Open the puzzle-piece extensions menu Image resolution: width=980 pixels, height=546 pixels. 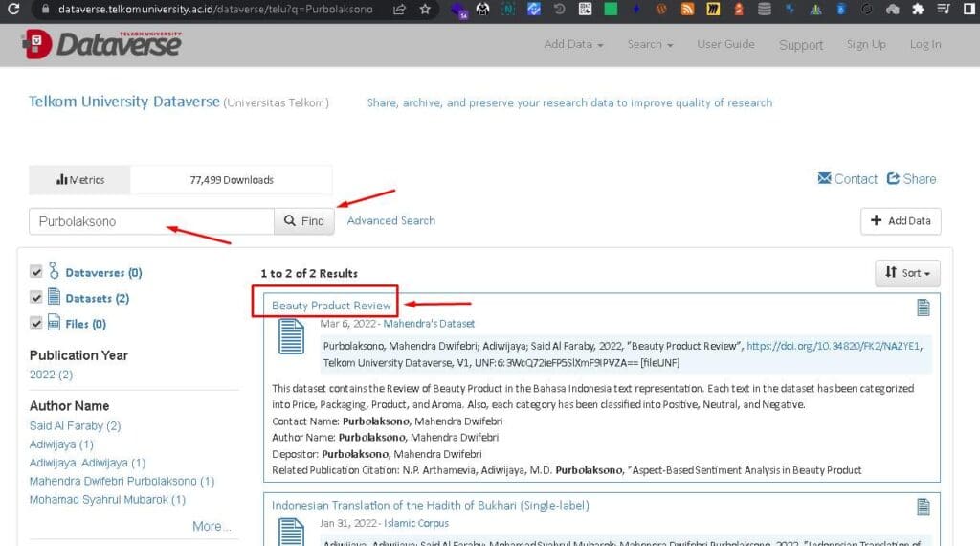point(918,9)
